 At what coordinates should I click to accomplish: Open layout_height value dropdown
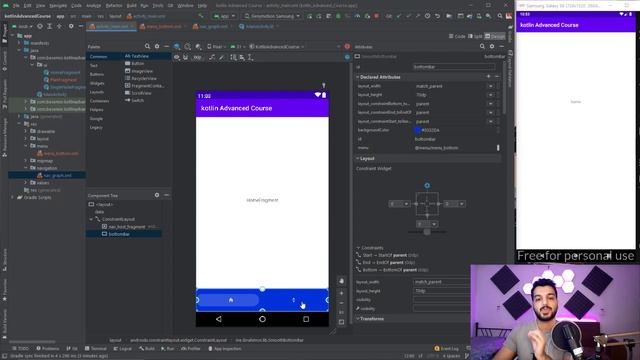[x=490, y=95]
